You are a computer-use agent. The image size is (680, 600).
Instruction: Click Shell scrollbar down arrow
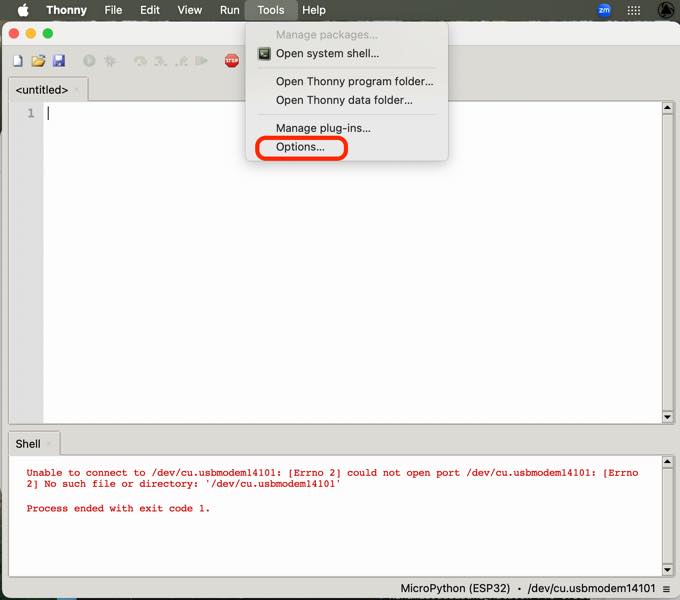[667, 570]
